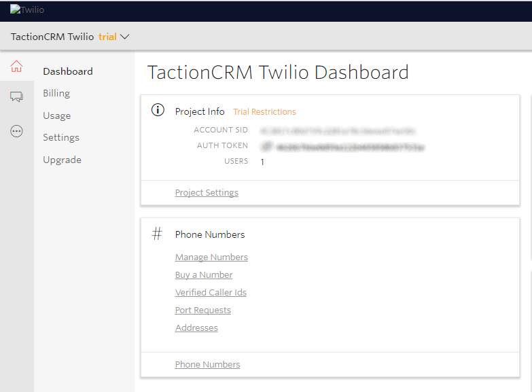This screenshot has height=392, width=532.
Task: Click the TactionCRM Twilio Dashboard heading
Action: coord(278,72)
